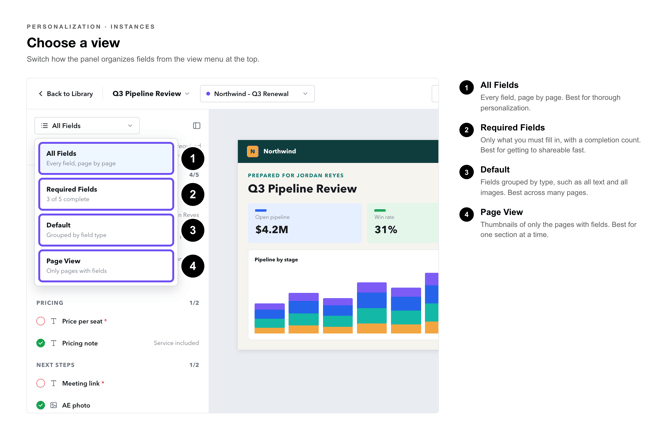The width and height of the screenshot is (670, 430).
Task: Click the PRICING section header
Action: [50, 303]
